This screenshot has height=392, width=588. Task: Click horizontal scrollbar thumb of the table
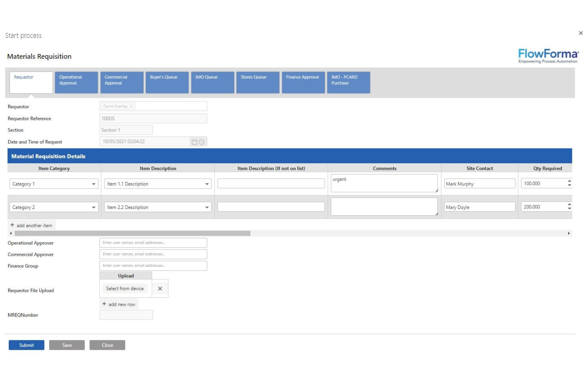132,234
